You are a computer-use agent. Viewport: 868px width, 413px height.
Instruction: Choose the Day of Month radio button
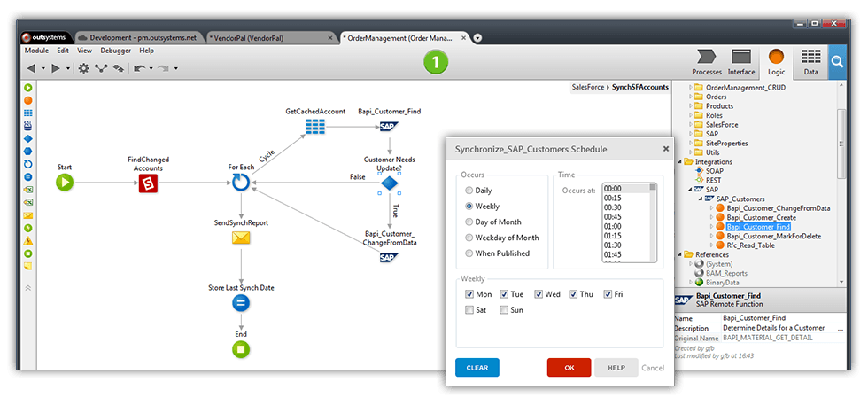coord(469,222)
